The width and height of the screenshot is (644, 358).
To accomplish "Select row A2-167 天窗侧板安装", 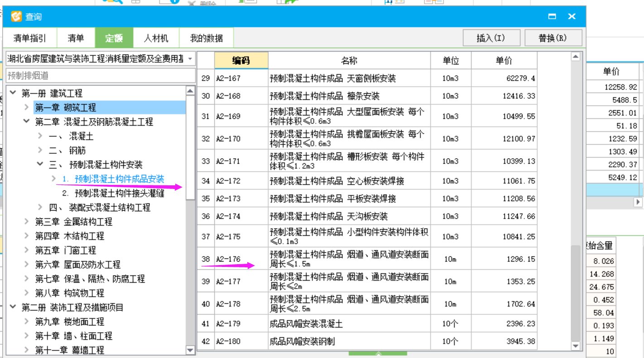I will click(x=367, y=78).
